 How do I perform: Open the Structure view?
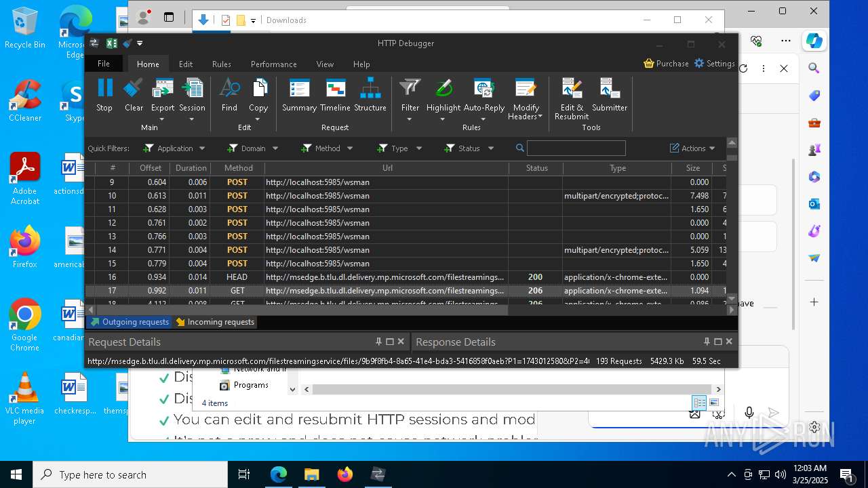[370, 95]
